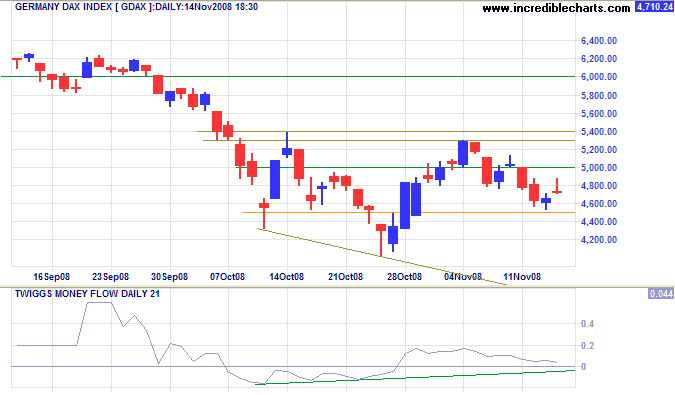The width and height of the screenshot is (675, 395).
Task: Click the 14Oct08 date axis label
Action: coord(287,277)
